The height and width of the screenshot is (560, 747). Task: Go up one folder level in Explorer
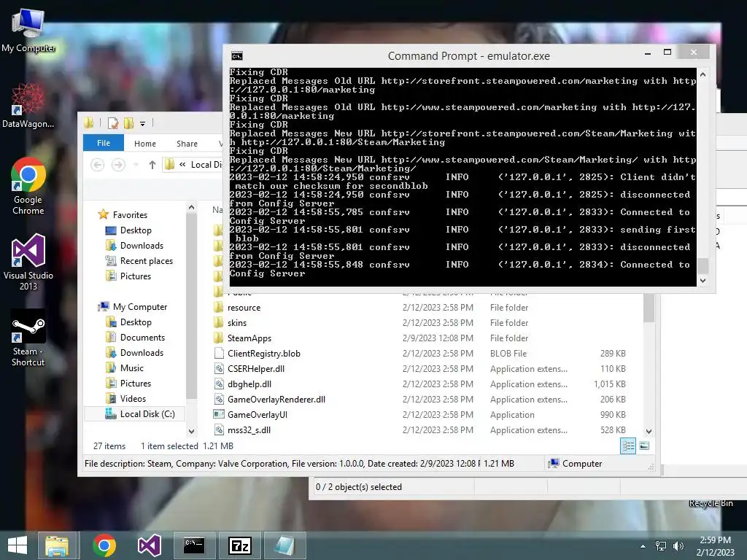(x=152, y=165)
